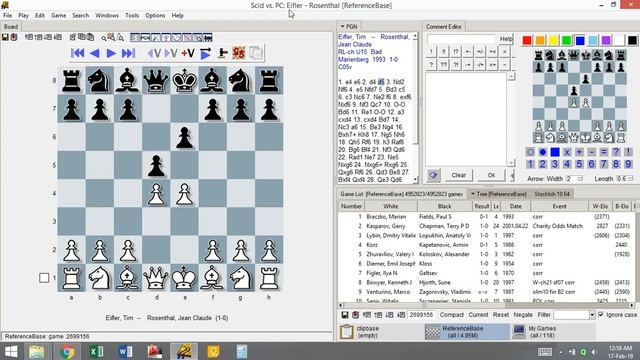This screenshot has width=640, height=360.
Task: Sort game list by White column
Action: point(391,207)
